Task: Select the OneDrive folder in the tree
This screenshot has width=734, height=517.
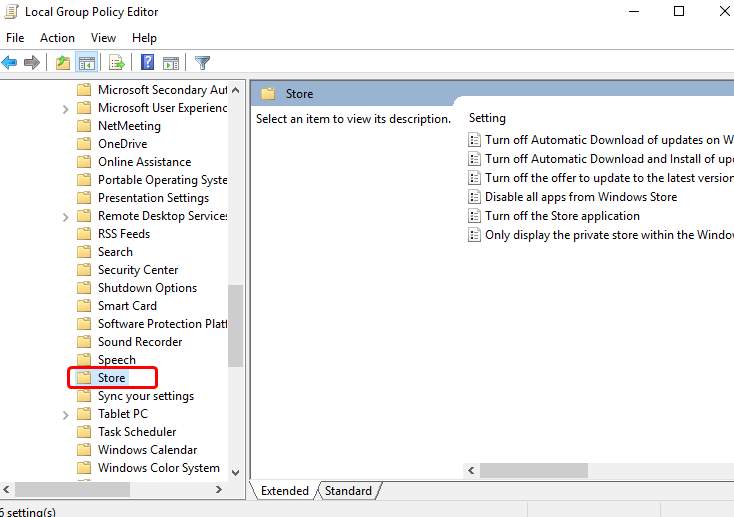Action: coord(122,144)
